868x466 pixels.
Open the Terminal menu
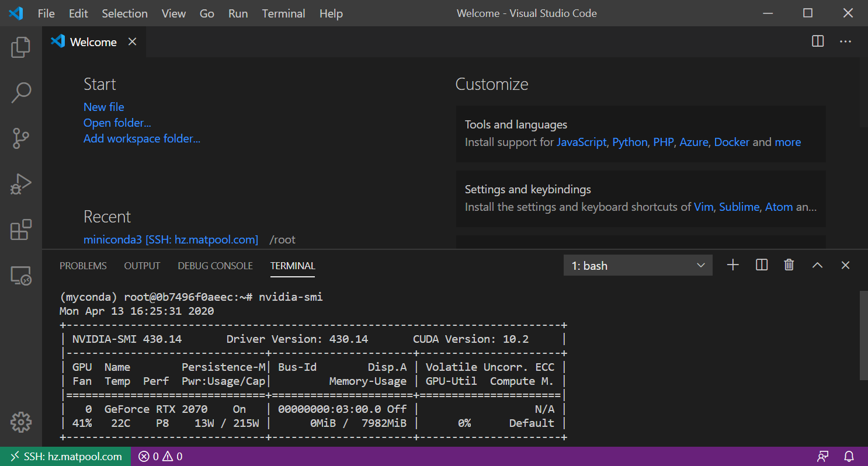pos(283,13)
